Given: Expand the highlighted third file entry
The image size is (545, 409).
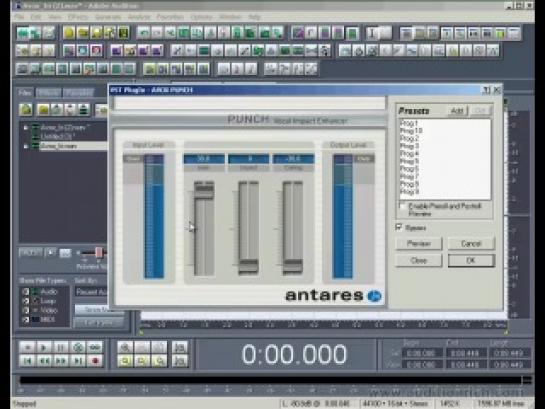Looking at the screenshot, I should [25, 146].
